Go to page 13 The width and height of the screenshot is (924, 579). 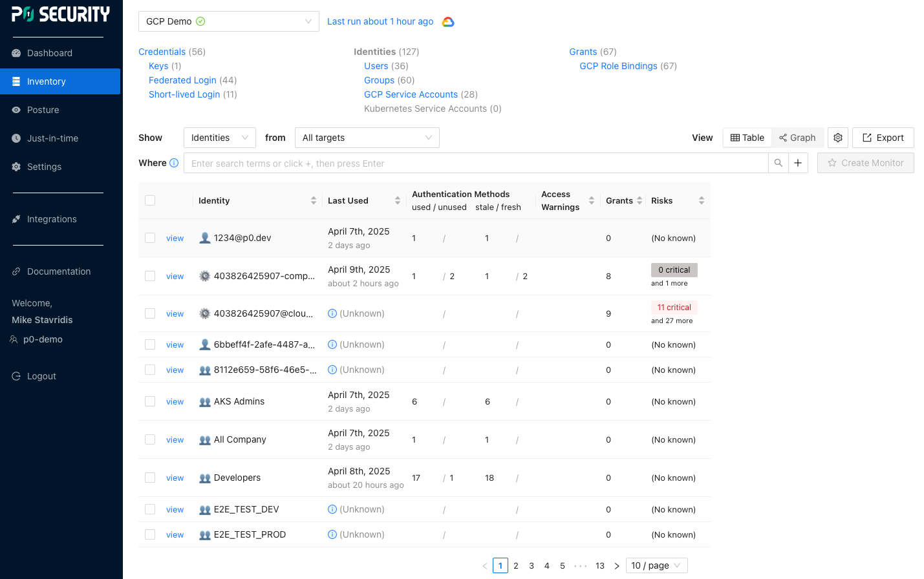pyautogui.click(x=600, y=565)
